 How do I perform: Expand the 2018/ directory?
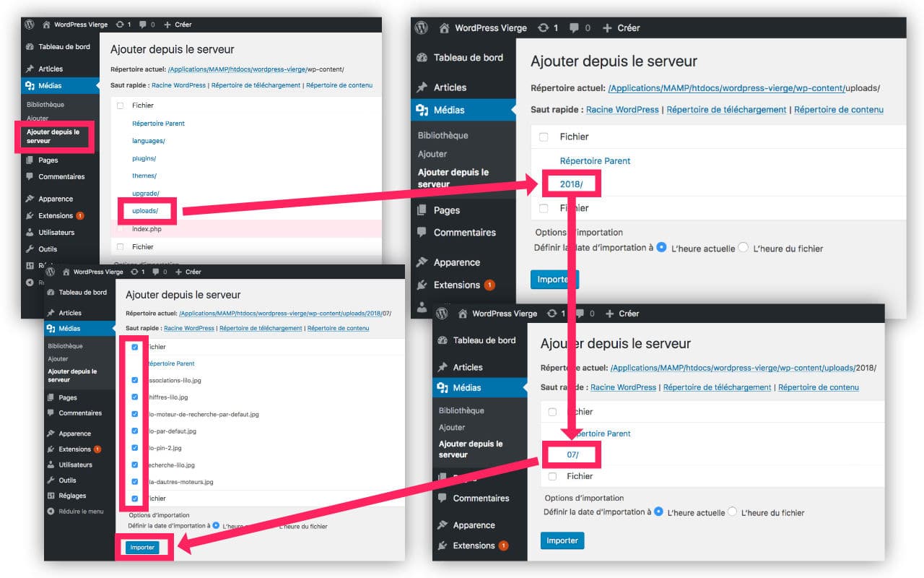571,184
